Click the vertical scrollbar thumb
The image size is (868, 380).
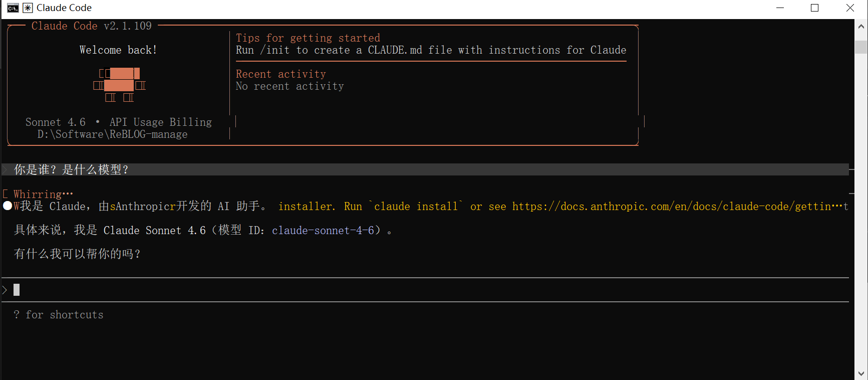(x=861, y=47)
